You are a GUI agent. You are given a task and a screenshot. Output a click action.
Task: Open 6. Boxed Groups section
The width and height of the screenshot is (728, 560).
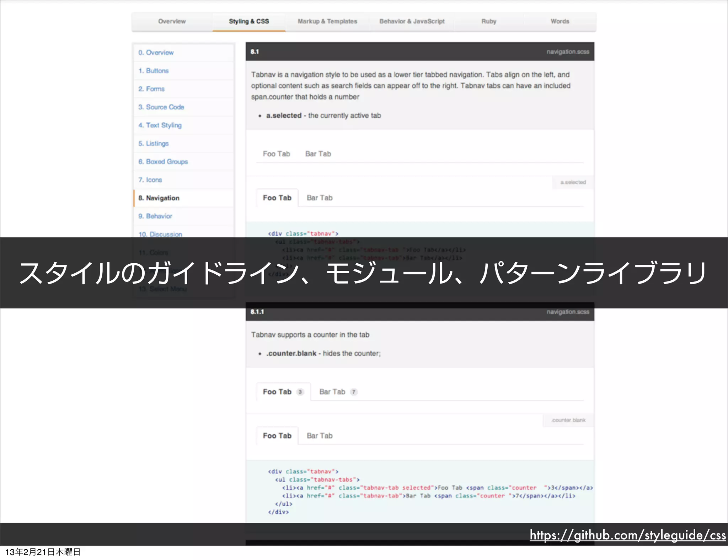click(x=184, y=162)
